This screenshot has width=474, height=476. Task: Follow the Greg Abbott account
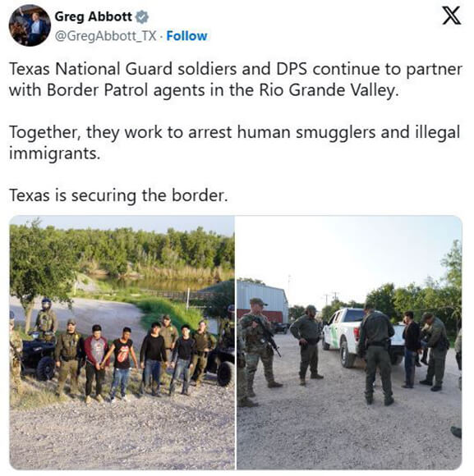click(x=186, y=36)
